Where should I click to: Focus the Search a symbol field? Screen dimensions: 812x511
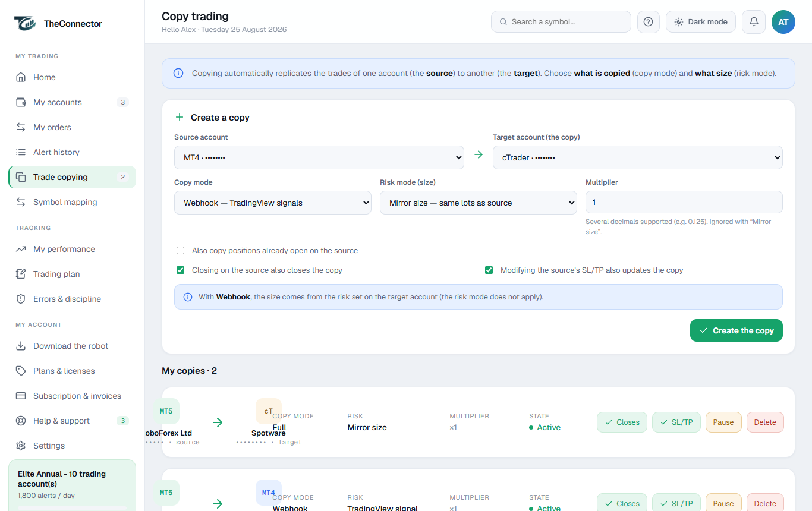561,22
